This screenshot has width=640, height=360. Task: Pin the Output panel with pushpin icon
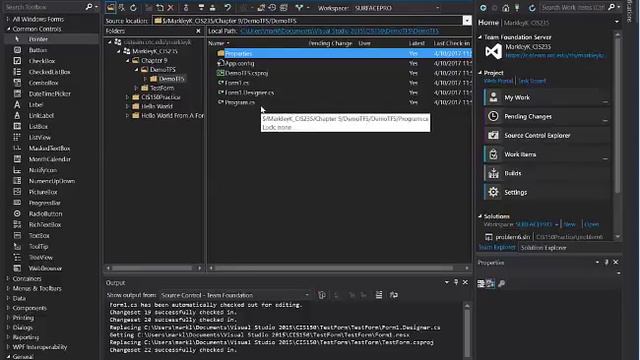pyautogui.click(x=456, y=282)
